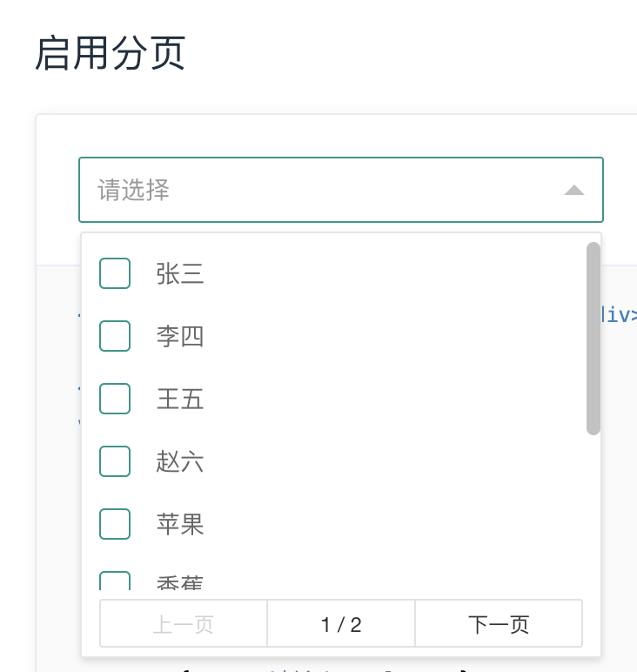Enable the 李四 checkbox
Image resolution: width=637 pixels, height=672 pixels.
[x=115, y=336]
